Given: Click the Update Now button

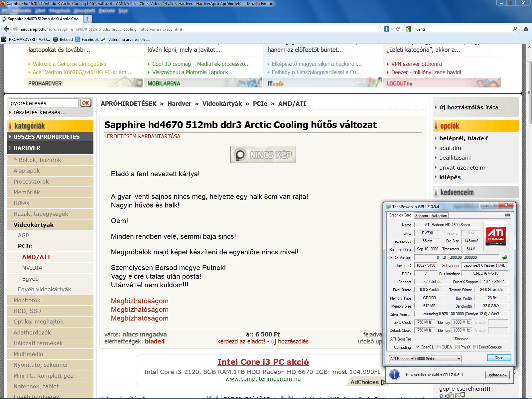Looking at the screenshot, I should click(x=497, y=375).
